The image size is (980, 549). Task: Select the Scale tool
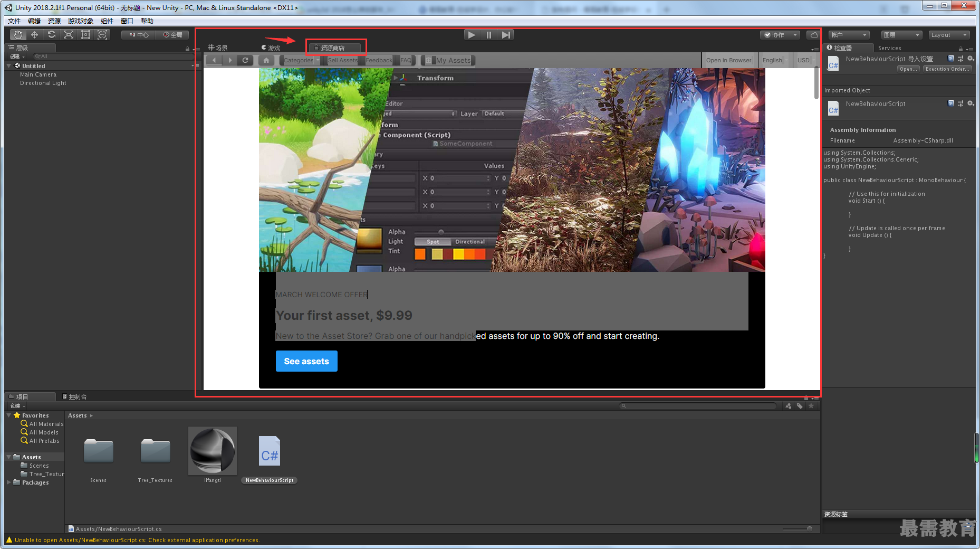pos(69,35)
